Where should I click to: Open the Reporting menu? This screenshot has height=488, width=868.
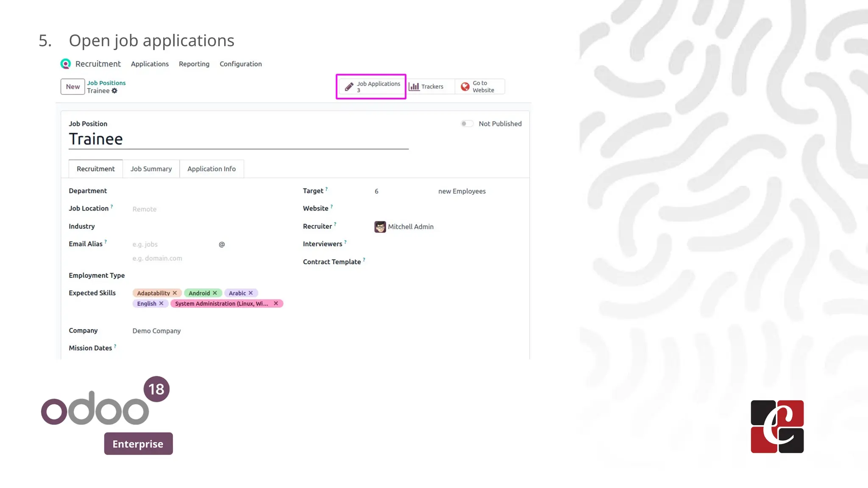[194, 64]
